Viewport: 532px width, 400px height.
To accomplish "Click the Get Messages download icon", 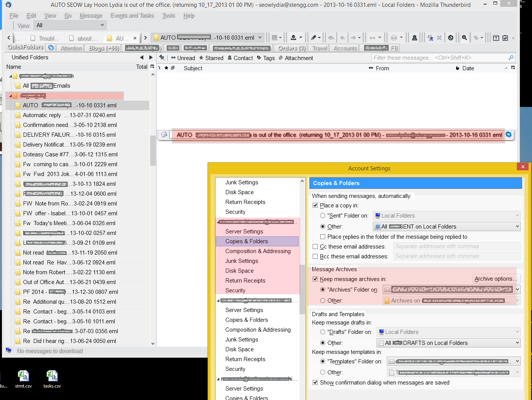I will [x=293, y=38].
